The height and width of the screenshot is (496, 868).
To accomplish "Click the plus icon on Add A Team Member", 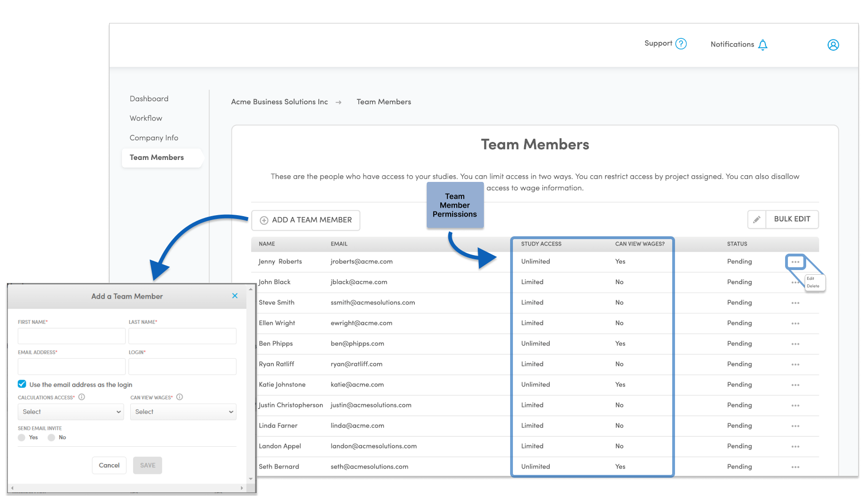I will (x=264, y=220).
